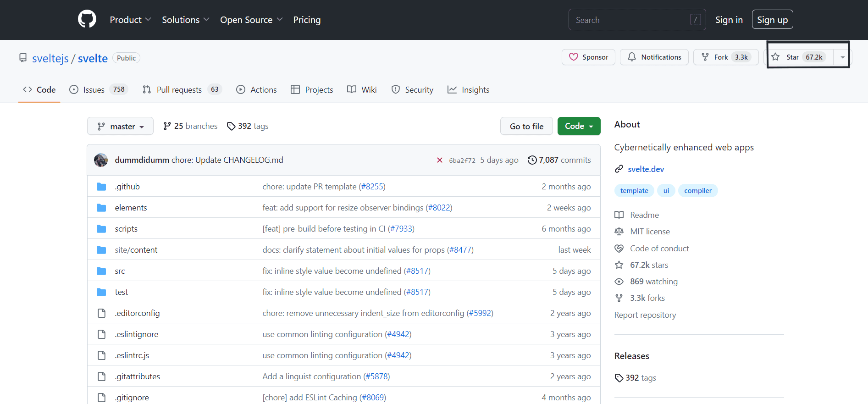The image size is (868, 404).
Task: Open the Star lists dropdown arrow
Action: (842, 57)
